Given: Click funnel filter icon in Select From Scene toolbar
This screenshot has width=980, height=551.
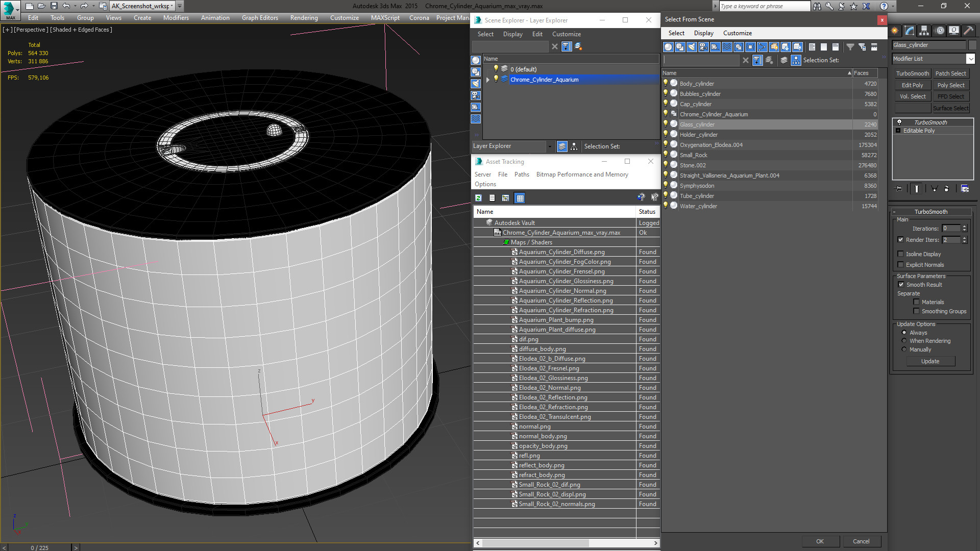Looking at the screenshot, I should 850,47.
